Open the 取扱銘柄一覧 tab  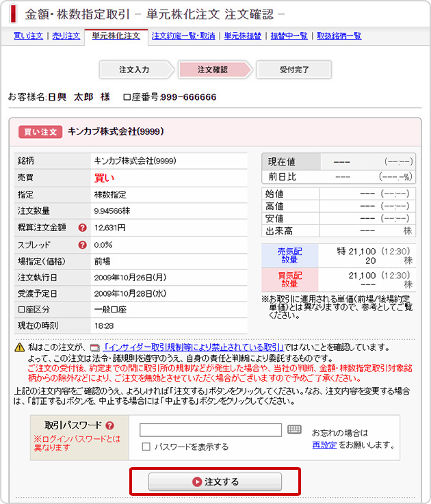tap(339, 36)
